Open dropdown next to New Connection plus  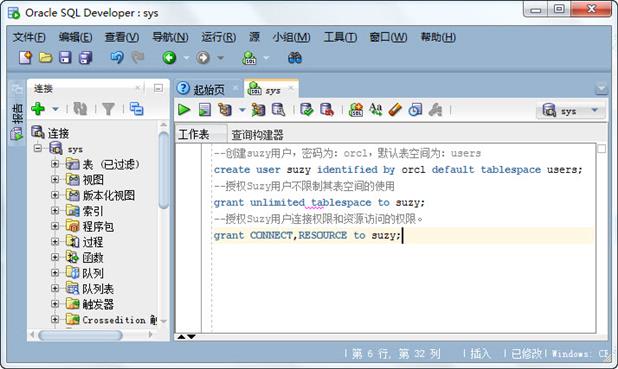[56, 109]
